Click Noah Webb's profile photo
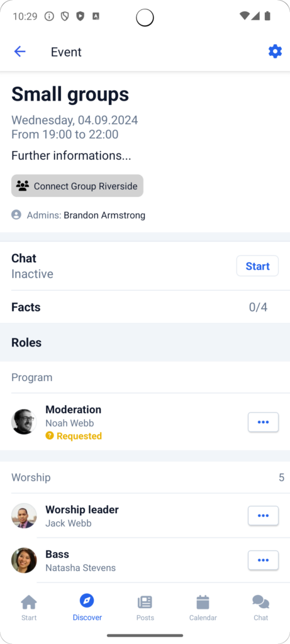 click(24, 422)
